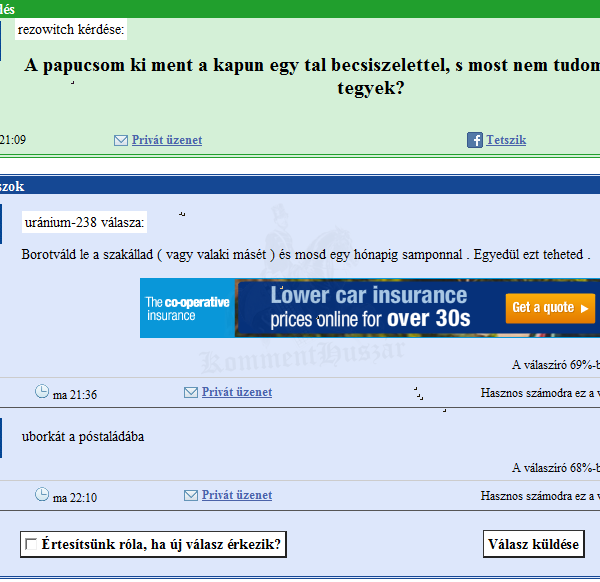Click the Facebook icon next to Tetszik

pos(474,140)
